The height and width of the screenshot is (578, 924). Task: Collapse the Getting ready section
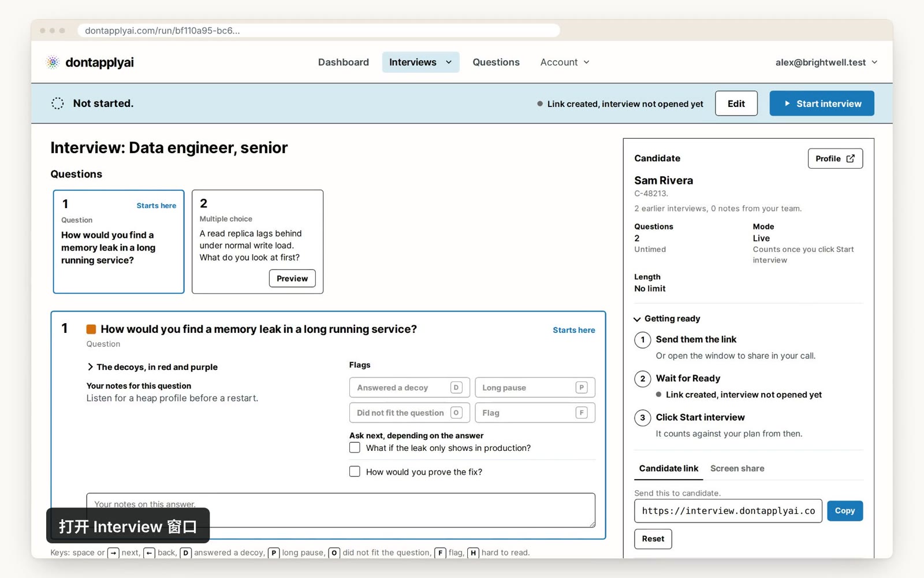point(667,318)
